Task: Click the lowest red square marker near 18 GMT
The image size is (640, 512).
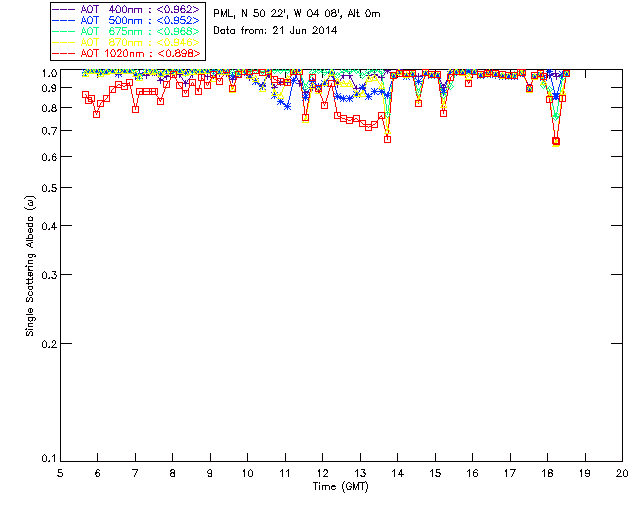Action: pos(556,141)
